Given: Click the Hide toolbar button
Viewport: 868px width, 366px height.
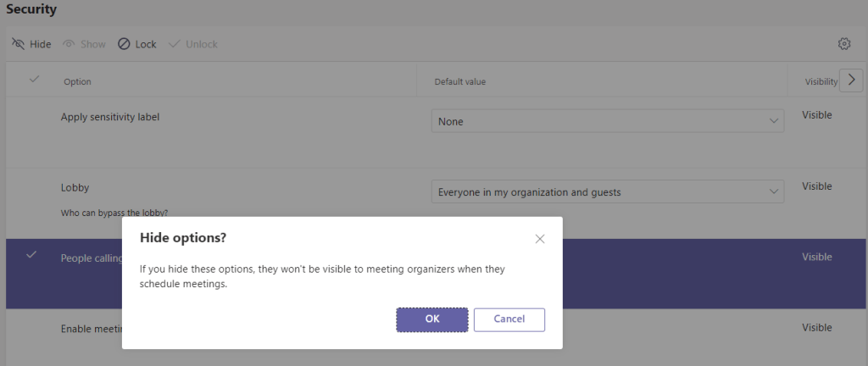Looking at the screenshot, I should click(x=31, y=44).
